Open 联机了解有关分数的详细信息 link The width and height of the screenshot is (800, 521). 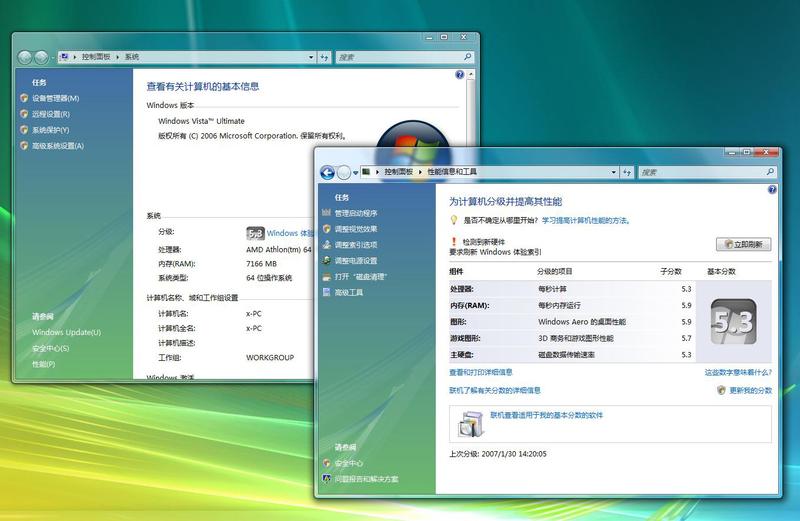[x=494, y=390]
